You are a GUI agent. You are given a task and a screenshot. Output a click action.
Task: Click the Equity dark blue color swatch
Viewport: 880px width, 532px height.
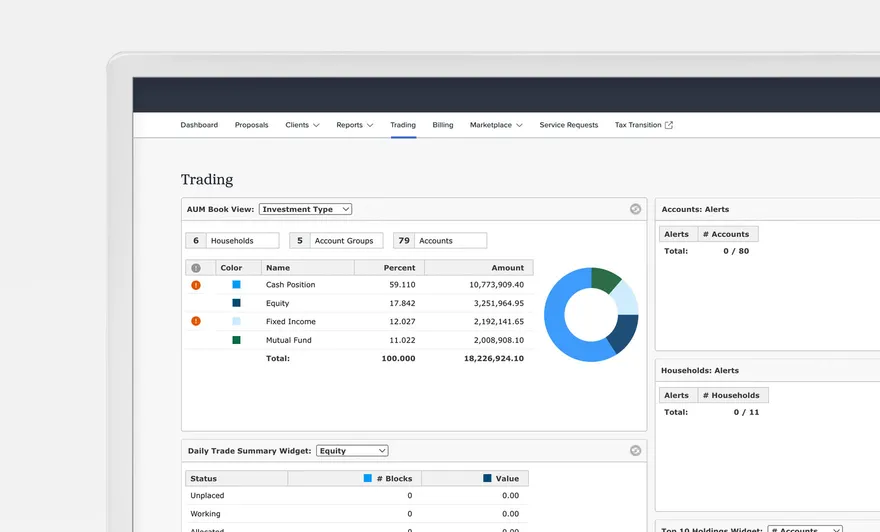[236, 303]
